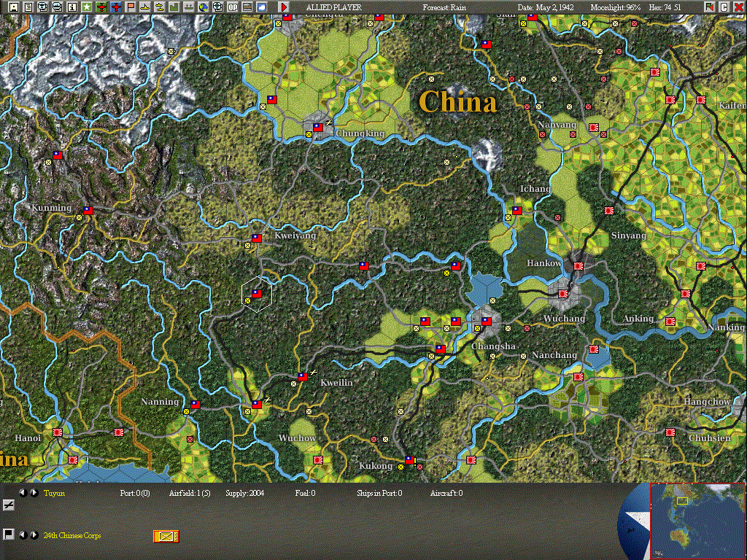Go to previous unit beside 24th Chinese Corps
The image size is (747, 560).
click(x=22, y=534)
